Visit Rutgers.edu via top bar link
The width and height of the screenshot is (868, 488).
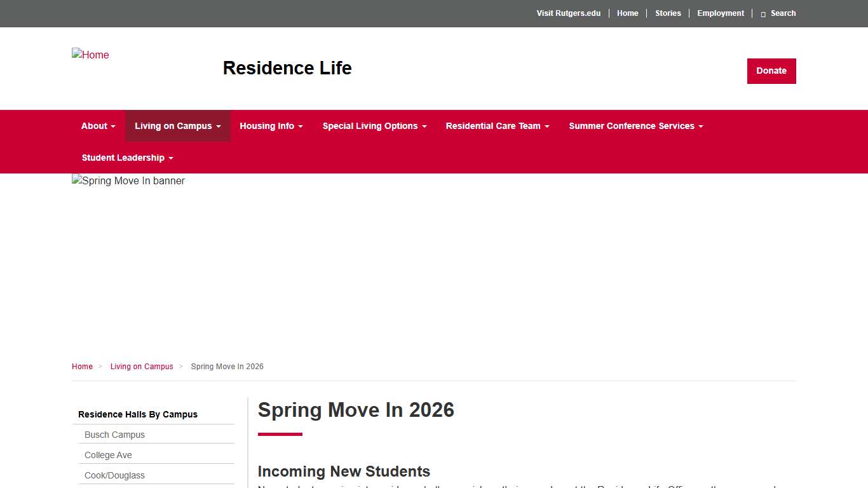568,13
